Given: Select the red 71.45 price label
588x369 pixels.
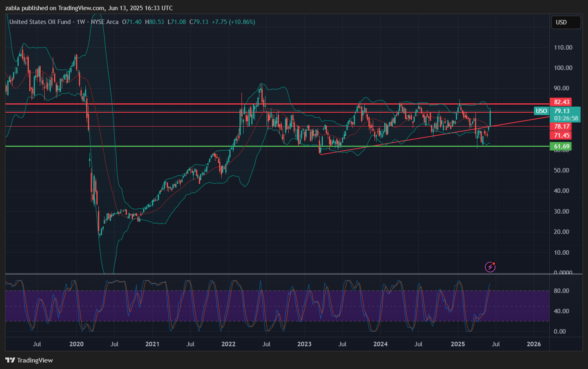Looking at the screenshot, I should point(562,135).
